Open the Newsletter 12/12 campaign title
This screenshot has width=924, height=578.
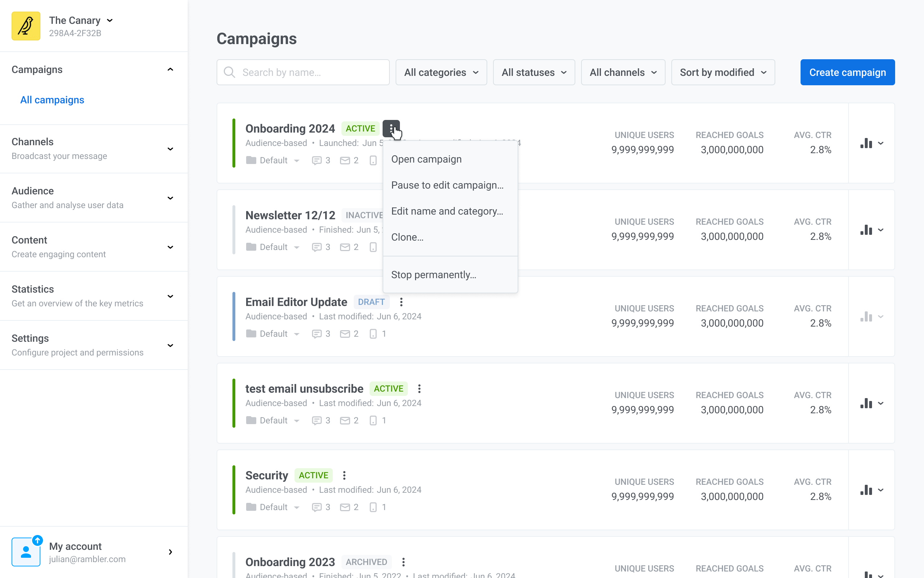click(x=290, y=215)
